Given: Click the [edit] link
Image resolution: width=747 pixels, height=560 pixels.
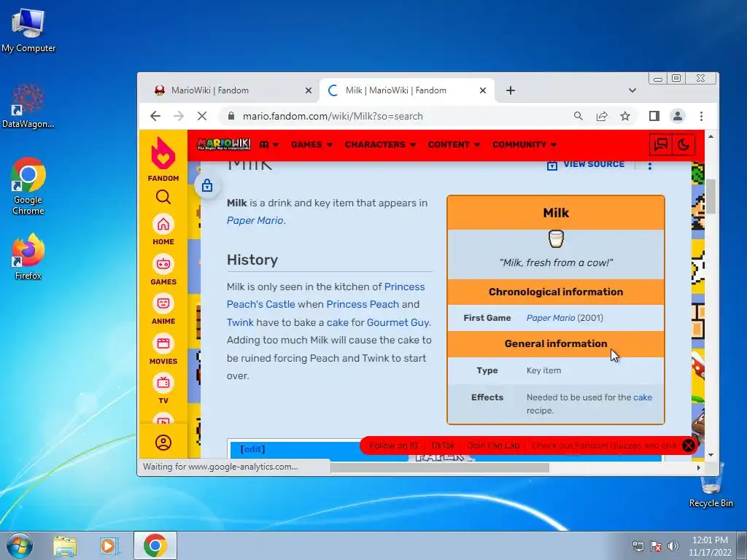Looking at the screenshot, I should pyautogui.click(x=252, y=449).
